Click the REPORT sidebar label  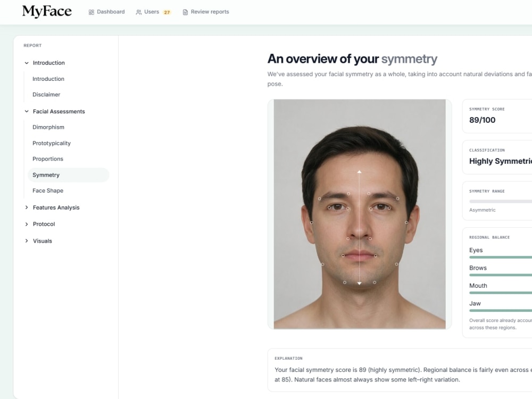coord(32,45)
